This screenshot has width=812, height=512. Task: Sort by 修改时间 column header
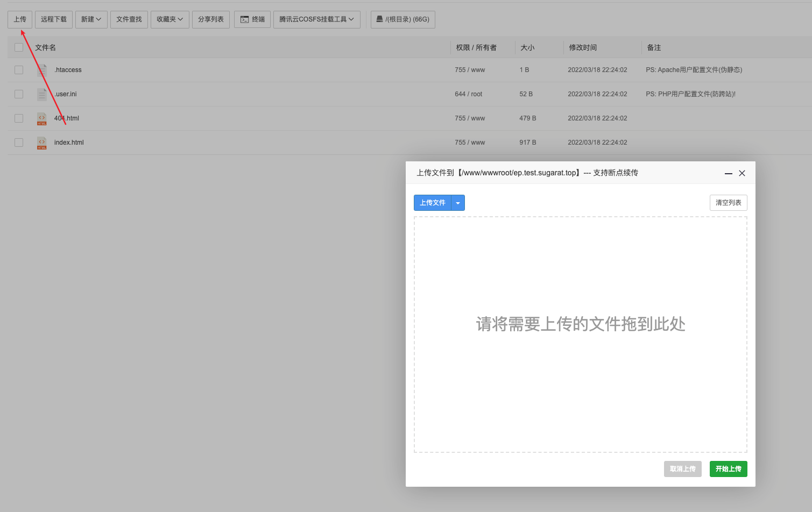pos(583,48)
